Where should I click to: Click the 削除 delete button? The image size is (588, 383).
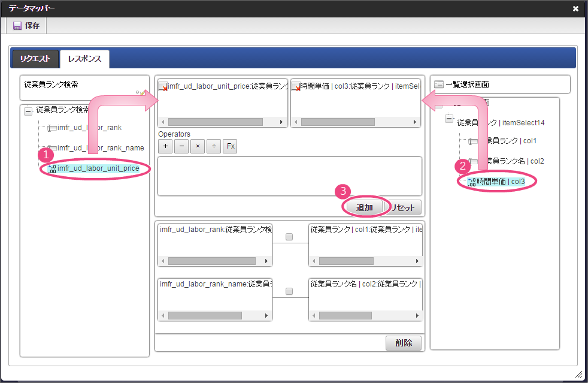coord(404,343)
